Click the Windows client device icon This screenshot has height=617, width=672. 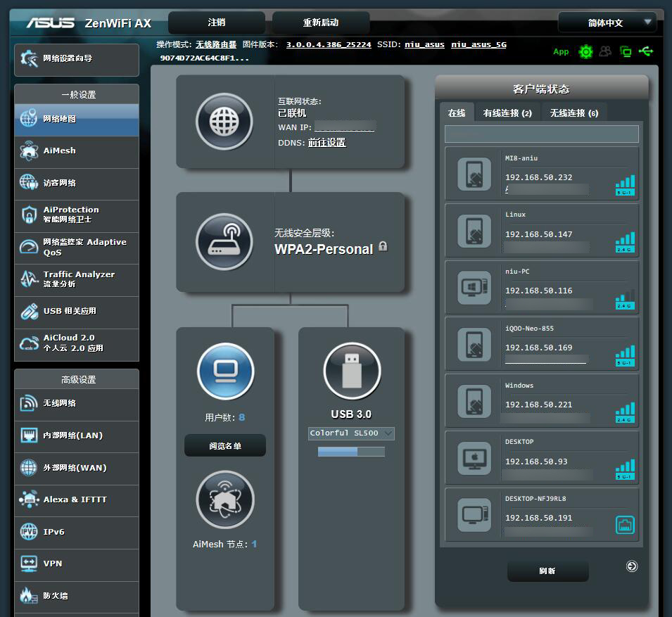point(474,401)
